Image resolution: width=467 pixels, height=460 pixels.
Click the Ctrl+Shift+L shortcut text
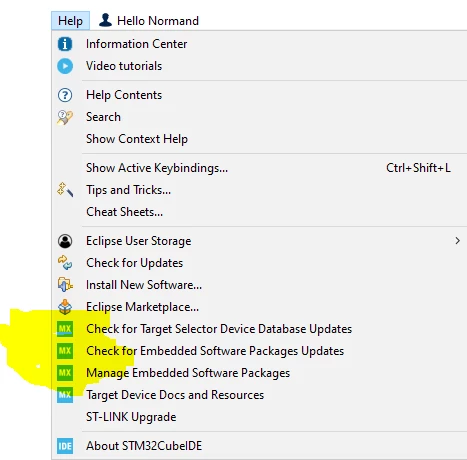pyautogui.click(x=418, y=168)
